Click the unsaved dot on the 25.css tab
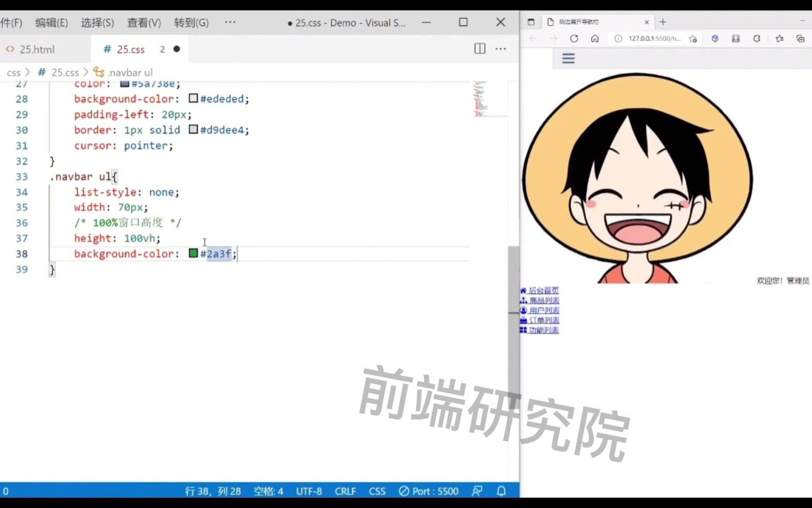The image size is (812, 508). click(177, 49)
